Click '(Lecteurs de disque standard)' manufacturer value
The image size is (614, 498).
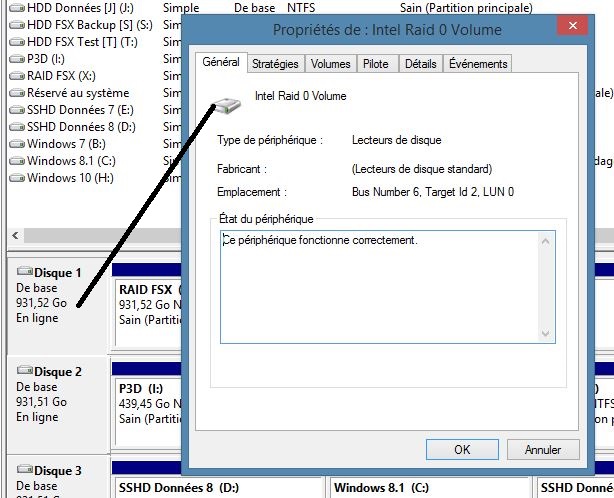coord(422,169)
